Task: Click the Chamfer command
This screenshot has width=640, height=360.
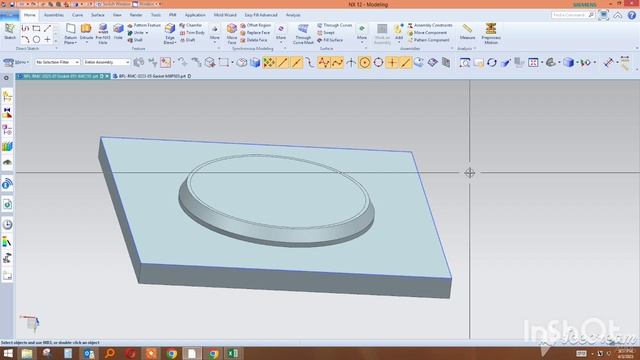Action: (191, 25)
